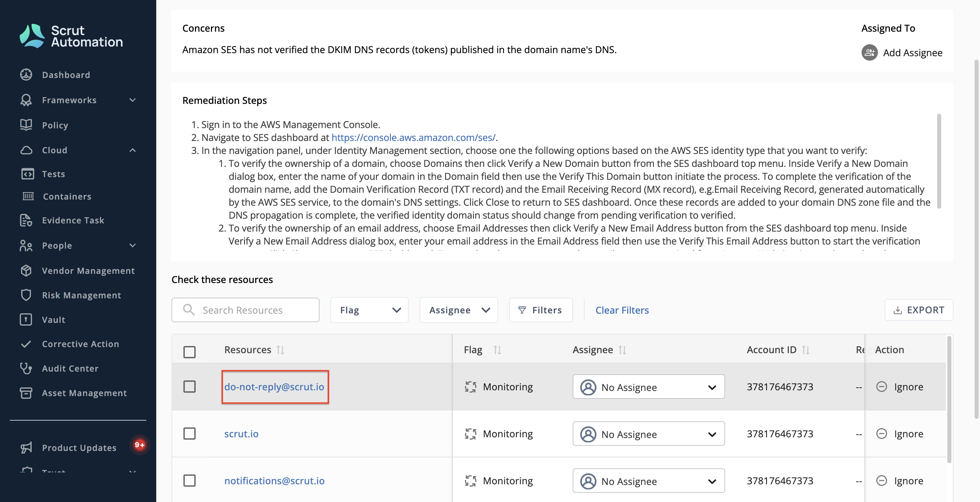This screenshot has width=980, height=502.
Task: Open assignee dropdown for notifications@scrut.io
Action: click(x=648, y=481)
